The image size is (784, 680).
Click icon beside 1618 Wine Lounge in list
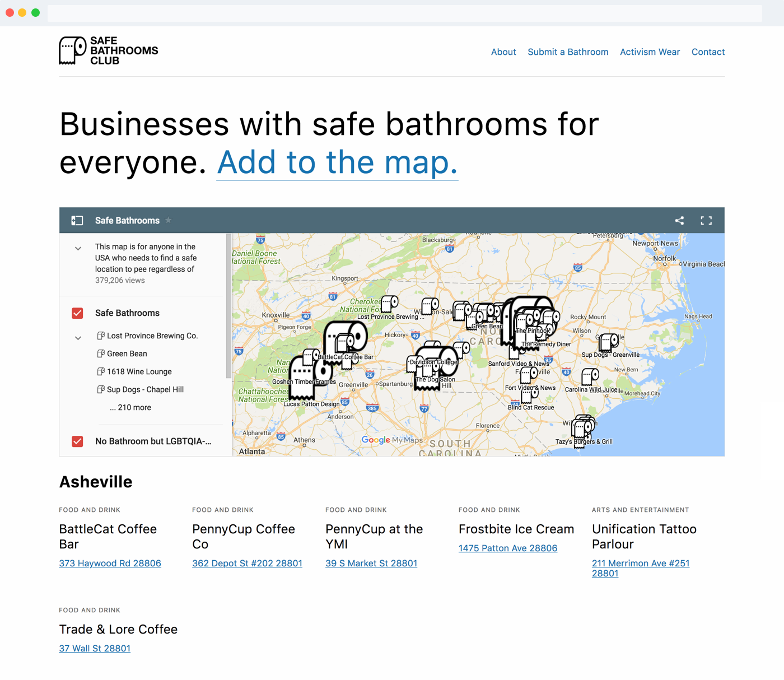[101, 371]
